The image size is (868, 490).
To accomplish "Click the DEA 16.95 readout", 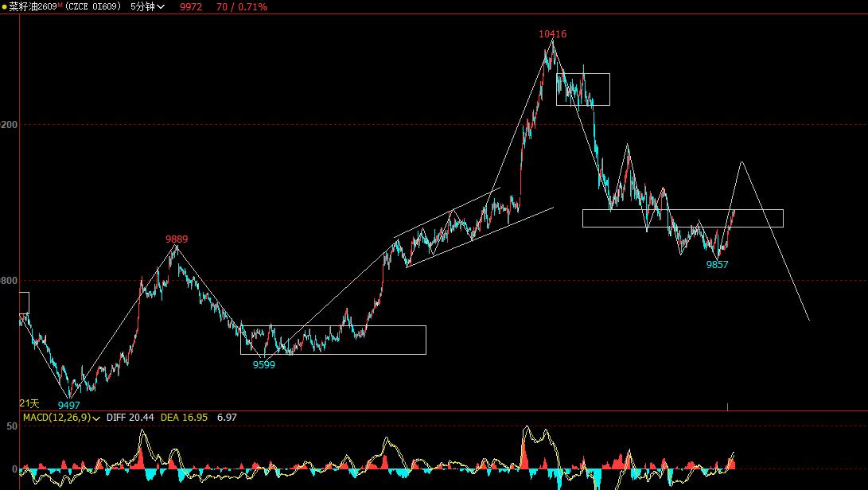I will 184,418.
